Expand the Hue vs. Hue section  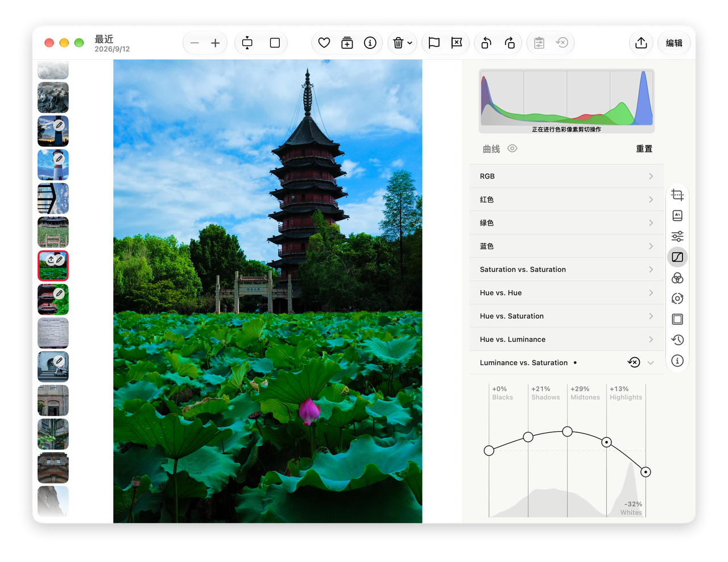point(567,293)
